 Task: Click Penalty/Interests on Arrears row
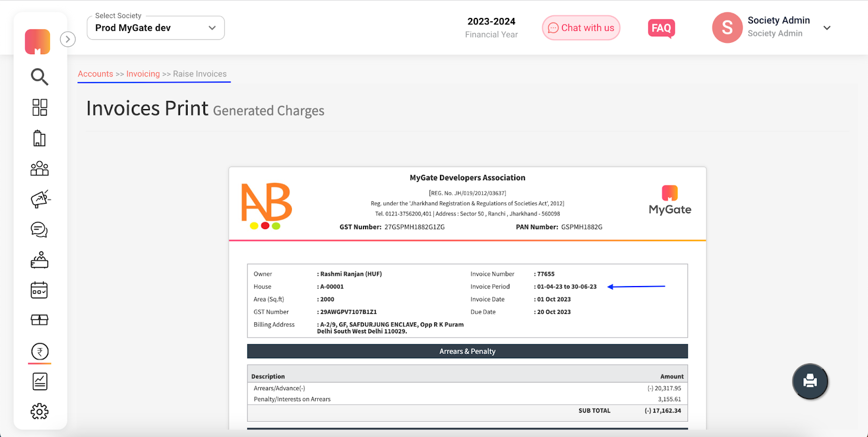pos(468,399)
